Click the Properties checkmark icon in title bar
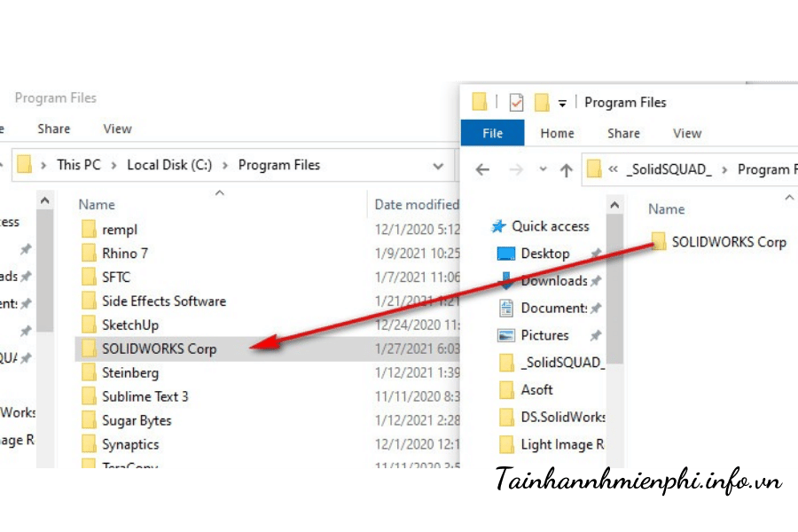The height and width of the screenshot is (532, 798). (516, 103)
